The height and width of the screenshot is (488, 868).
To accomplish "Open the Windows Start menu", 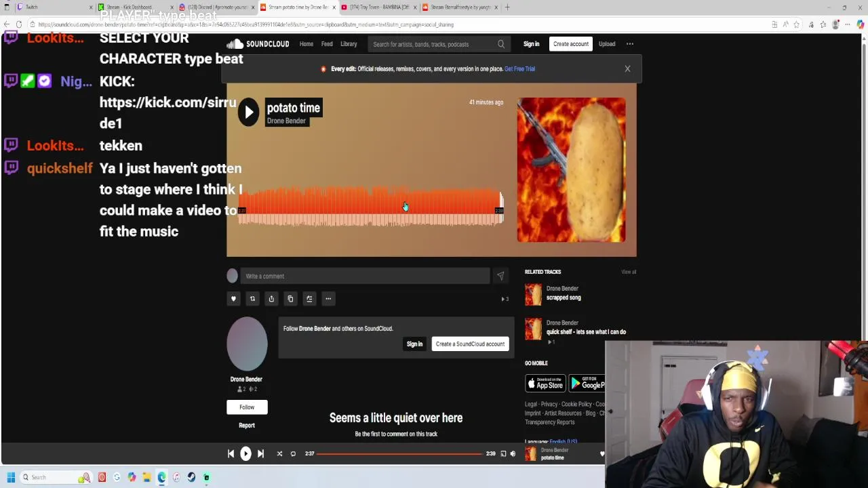I will [11, 478].
